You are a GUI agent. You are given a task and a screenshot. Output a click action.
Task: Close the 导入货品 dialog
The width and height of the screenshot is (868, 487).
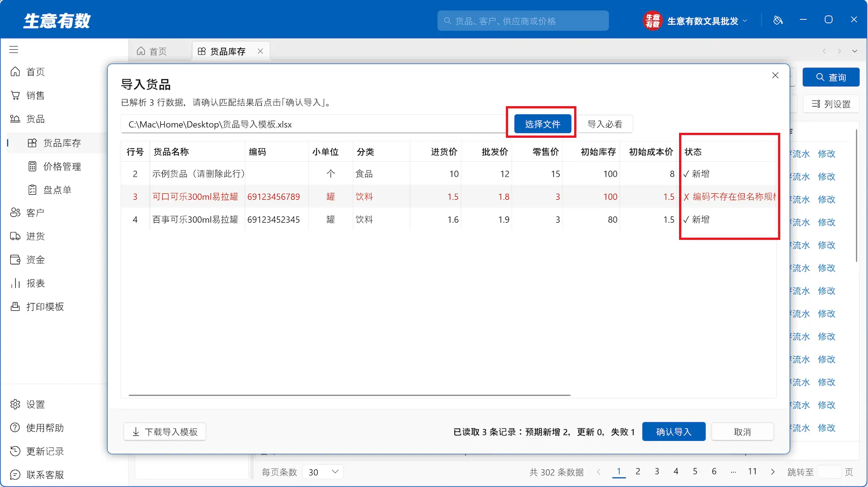click(775, 75)
